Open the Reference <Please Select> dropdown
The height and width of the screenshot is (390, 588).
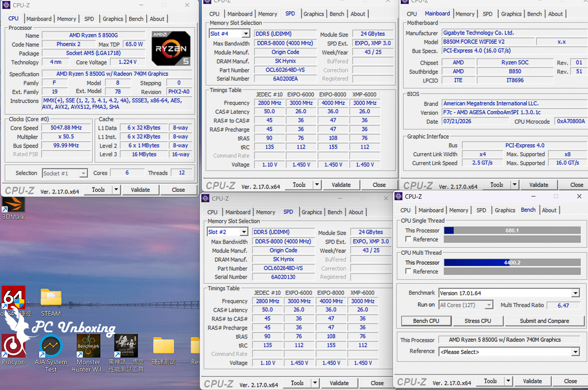click(x=575, y=352)
